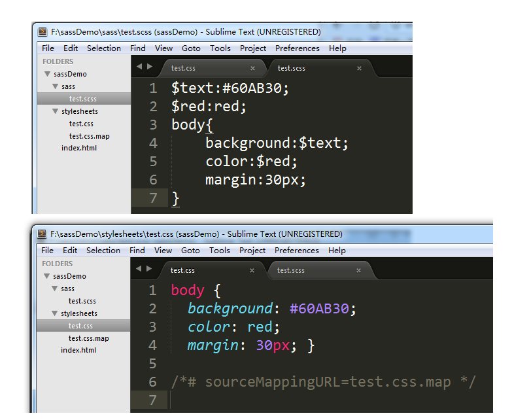Click 'body' selector in bottom editor
This screenshot has width=512, height=420.
(188, 290)
